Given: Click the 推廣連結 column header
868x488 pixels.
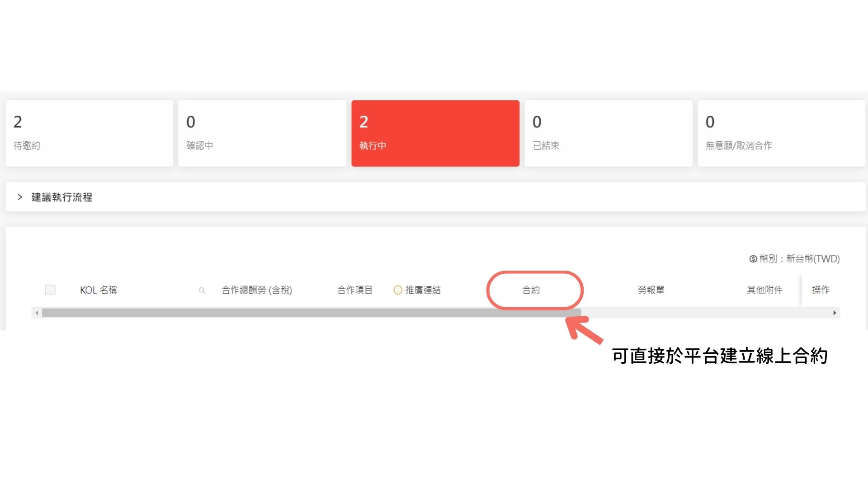Looking at the screenshot, I should (x=423, y=290).
